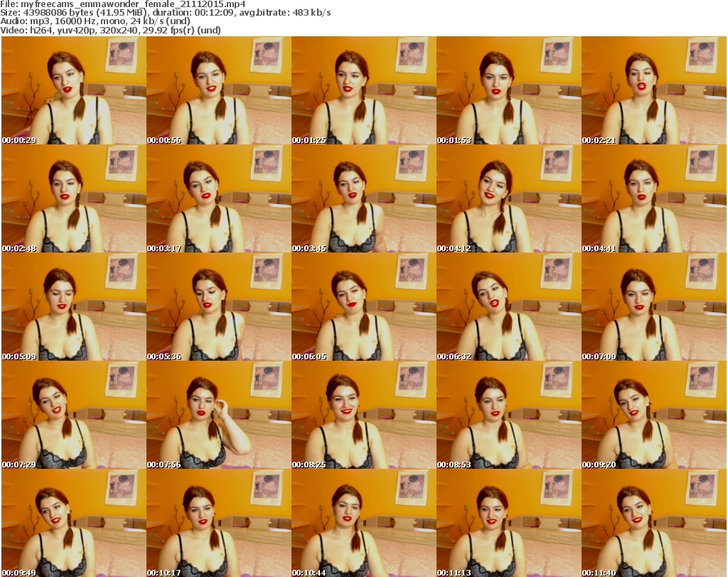The width and height of the screenshot is (728, 577).
Task: Select the frame stamped 00:00:56
Action: pyautogui.click(x=219, y=90)
